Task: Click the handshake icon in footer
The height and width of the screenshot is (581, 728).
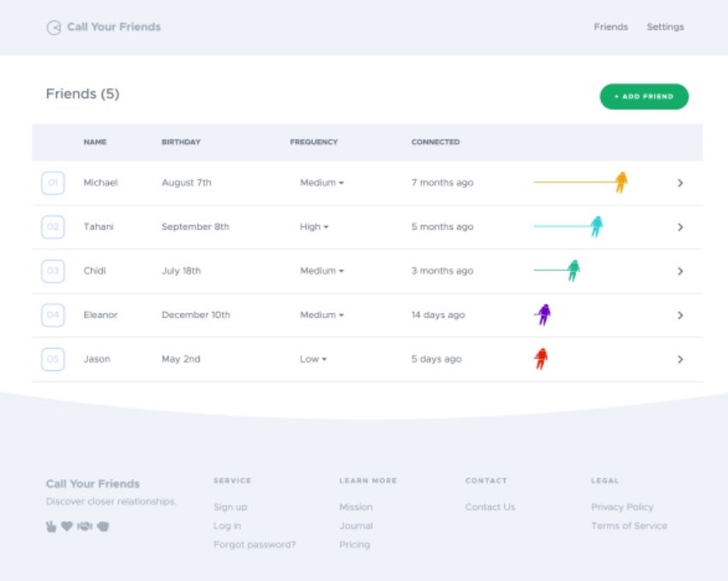Action: tap(85, 526)
